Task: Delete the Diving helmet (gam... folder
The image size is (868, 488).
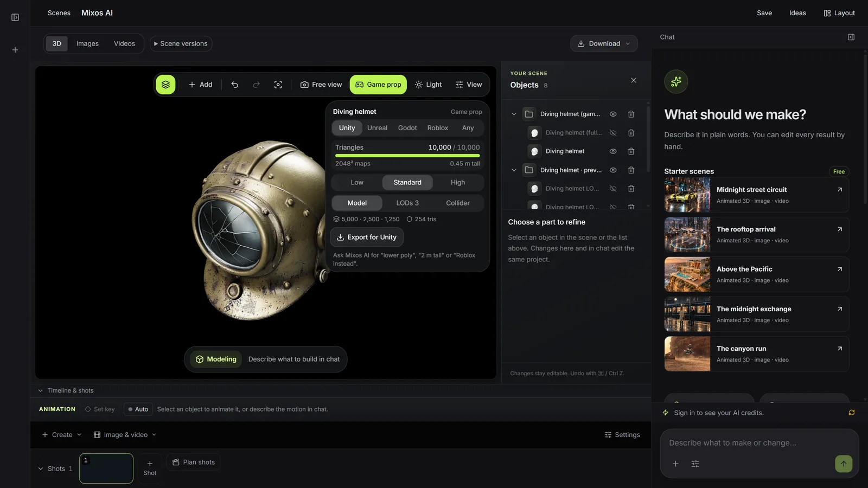Action: point(631,114)
